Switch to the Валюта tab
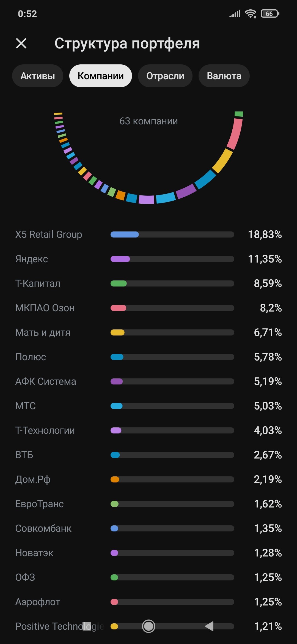Viewport: 297px width, 644px height. [x=224, y=76]
